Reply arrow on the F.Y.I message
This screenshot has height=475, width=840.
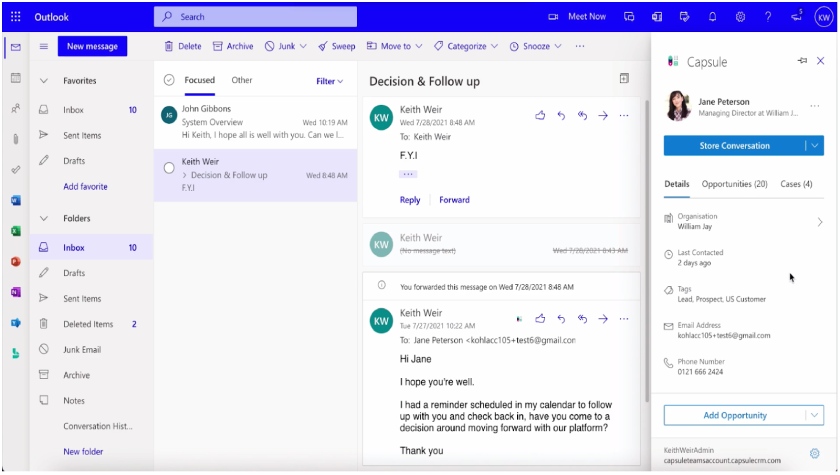[561, 115]
